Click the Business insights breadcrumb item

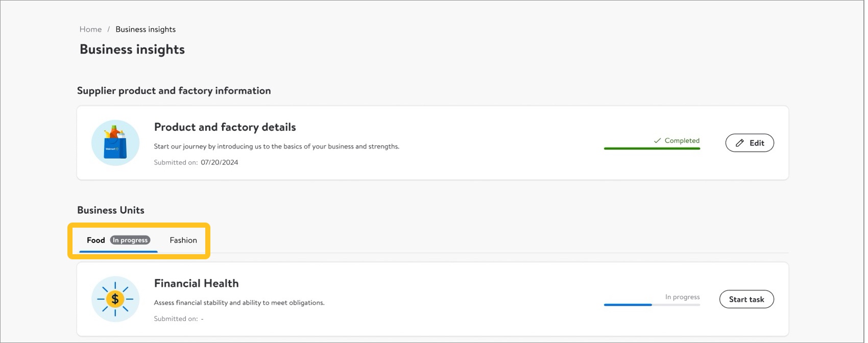[146, 30]
